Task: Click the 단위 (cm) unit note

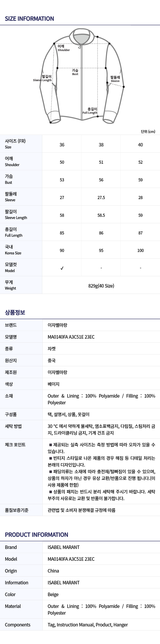Action: pyautogui.click(x=148, y=131)
